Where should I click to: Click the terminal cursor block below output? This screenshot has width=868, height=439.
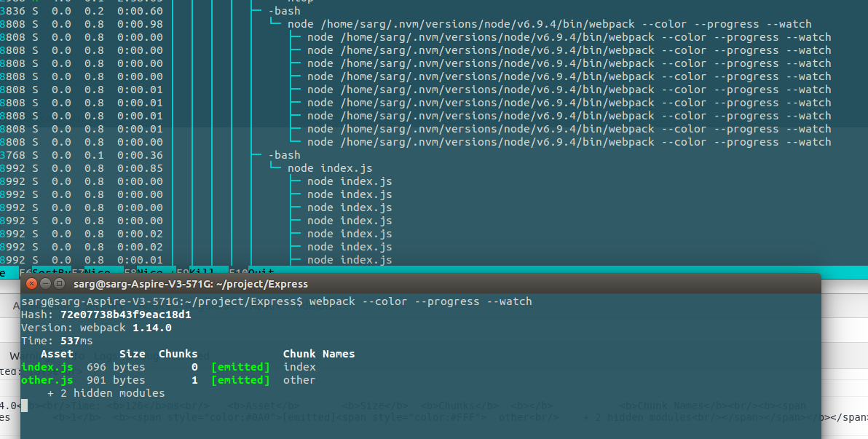24,406
